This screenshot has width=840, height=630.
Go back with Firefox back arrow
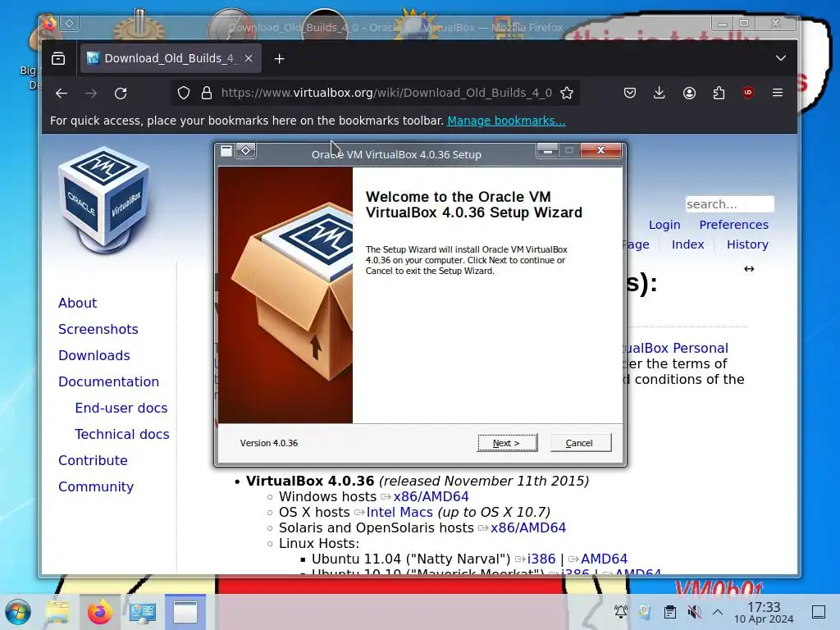(x=61, y=94)
